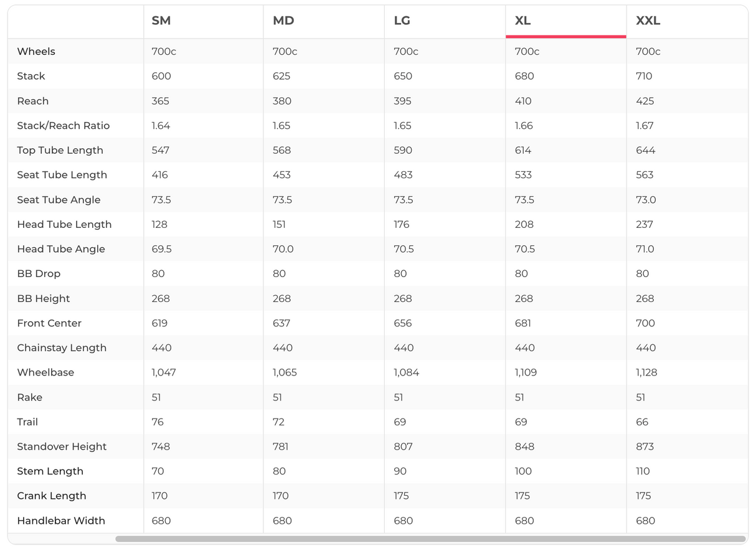Click the LG Stem Length value 90

point(402,471)
